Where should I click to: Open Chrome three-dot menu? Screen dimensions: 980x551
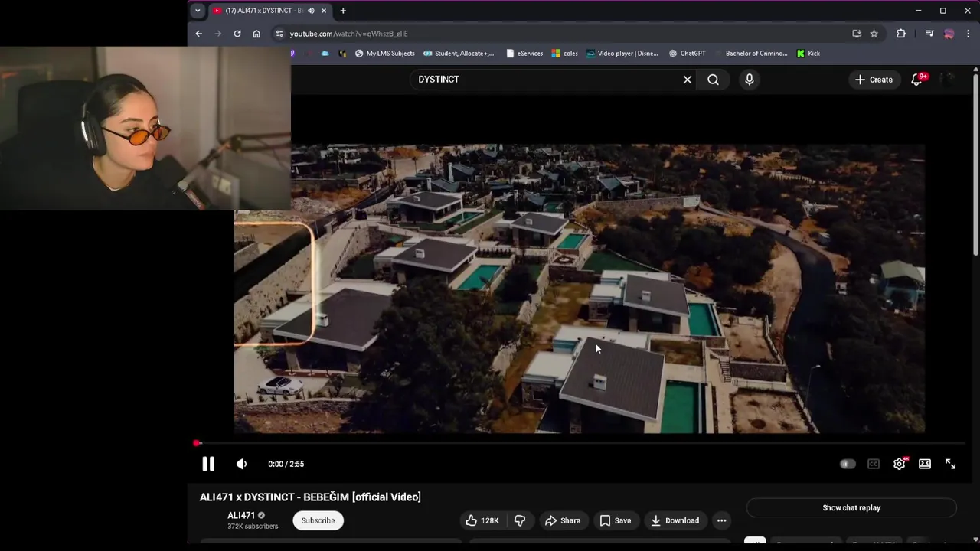(x=969, y=34)
